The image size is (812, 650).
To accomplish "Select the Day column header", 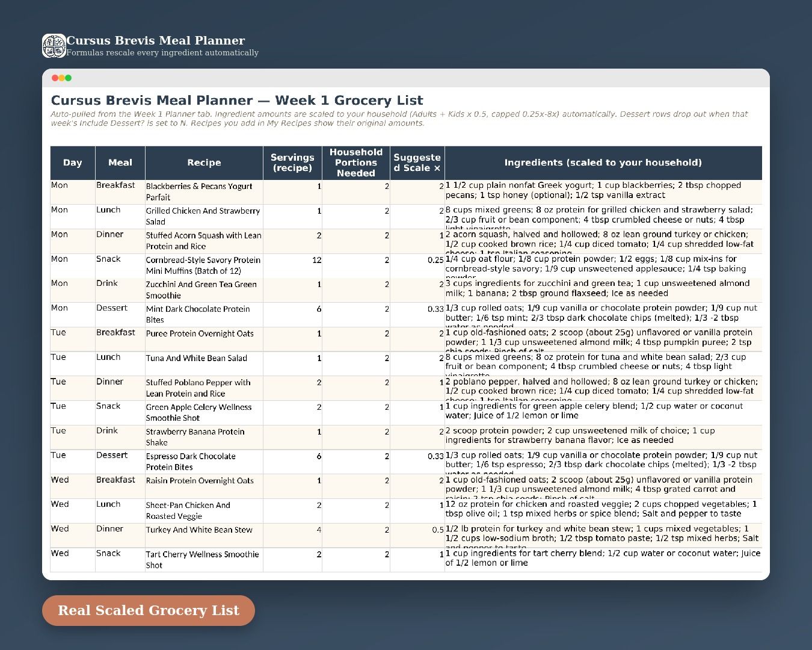I will tap(73, 162).
